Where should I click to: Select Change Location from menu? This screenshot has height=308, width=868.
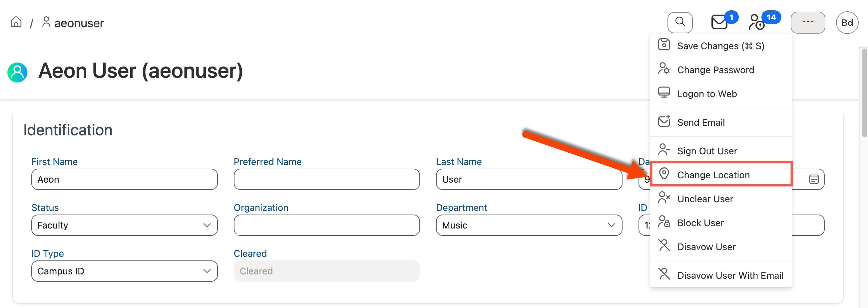(713, 175)
